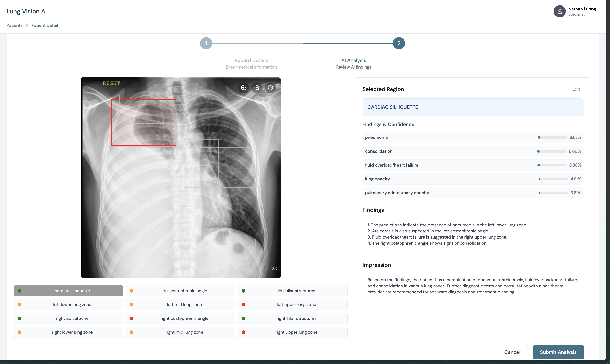The image size is (610, 364).
Task: Open the Record Details step
Action: (x=251, y=60)
